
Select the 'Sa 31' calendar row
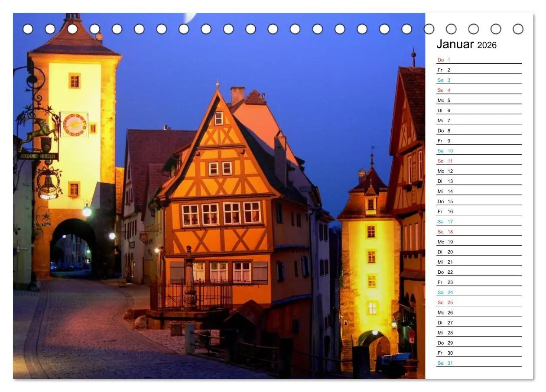tap(479, 363)
